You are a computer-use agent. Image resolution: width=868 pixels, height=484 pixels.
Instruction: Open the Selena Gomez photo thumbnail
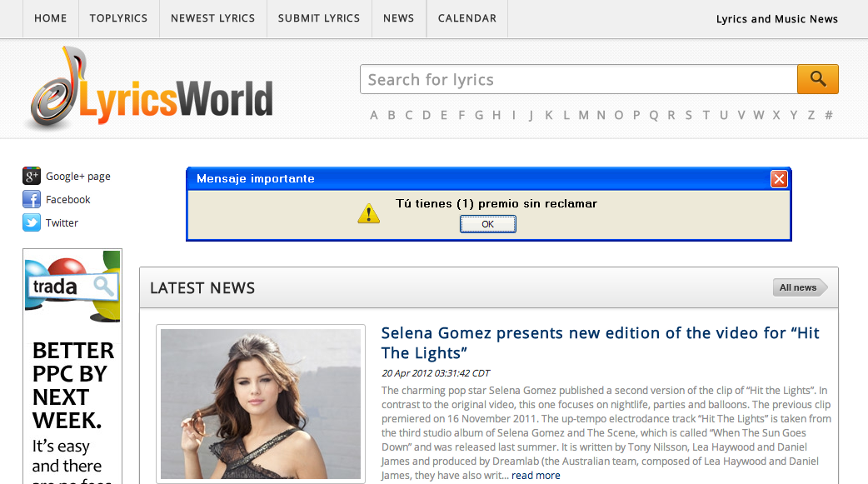click(261, 404)
